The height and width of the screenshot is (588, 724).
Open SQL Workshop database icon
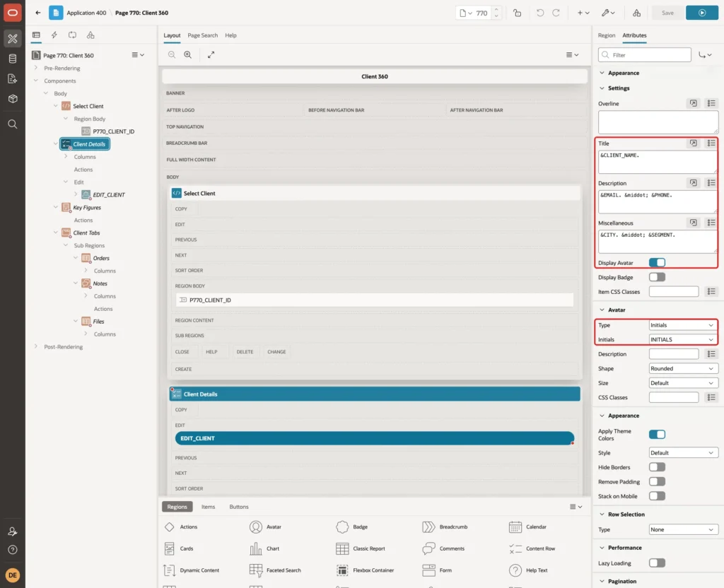tap(13, 59)
